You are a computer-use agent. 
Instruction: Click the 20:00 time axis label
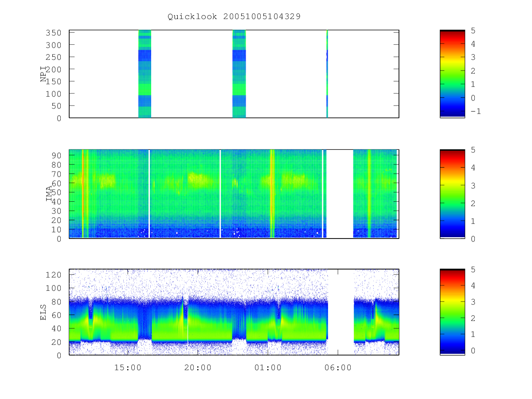pos(198,368)
